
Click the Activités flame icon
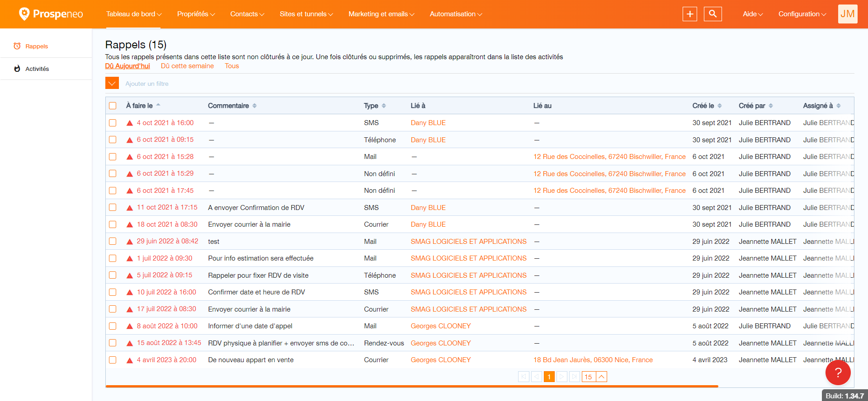[x=17, y=69]
